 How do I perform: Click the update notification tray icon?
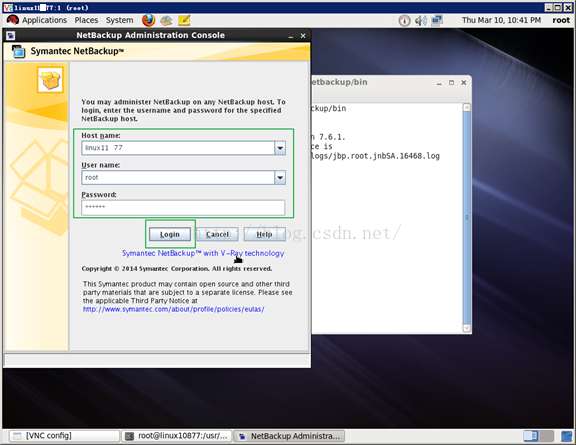pos(404,21)
